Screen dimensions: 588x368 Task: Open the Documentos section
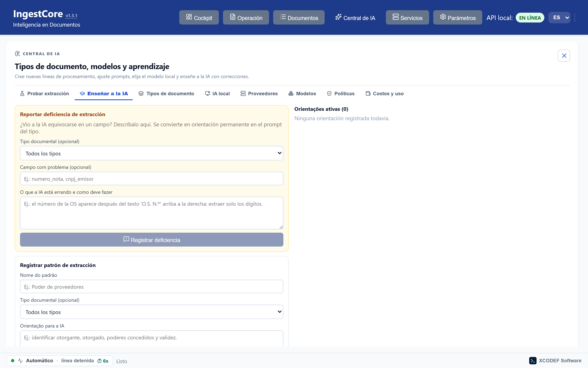coord(299,18)
